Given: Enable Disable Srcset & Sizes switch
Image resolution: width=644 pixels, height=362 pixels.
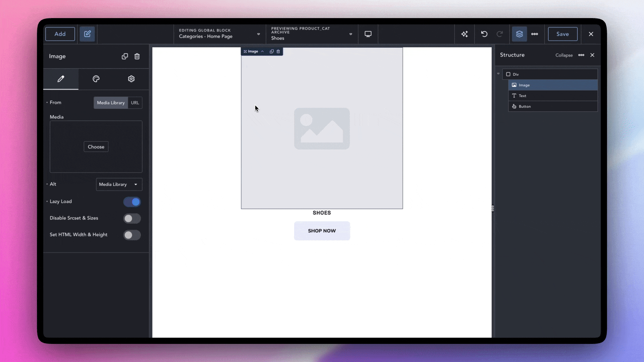Looking at the screenshot, I should pos(132,219).
